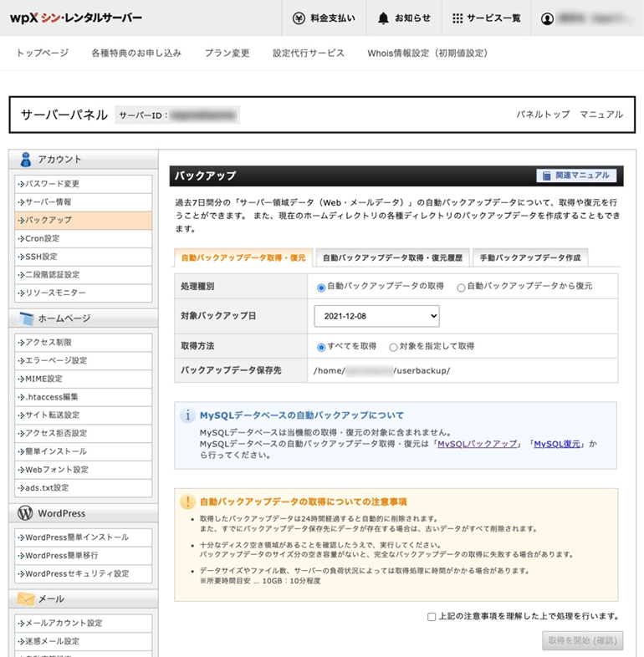Open WordPress簡単移行 in the sidebar
This screenshot has width=644, height=657.
coord(83,556)
